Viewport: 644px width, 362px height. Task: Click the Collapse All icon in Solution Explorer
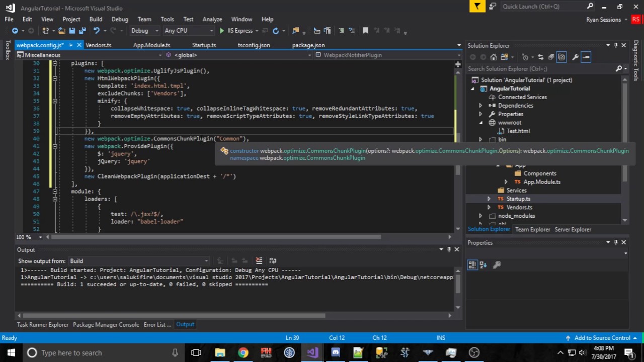(551, 57)
